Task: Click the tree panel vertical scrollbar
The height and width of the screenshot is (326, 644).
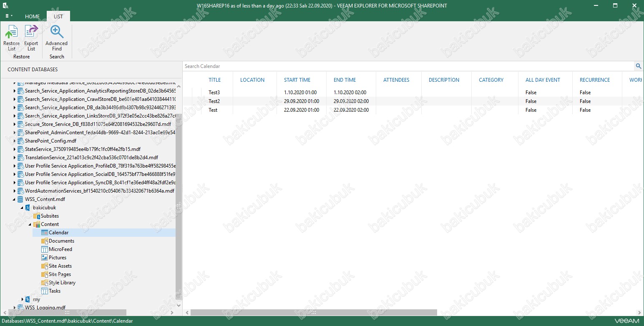Action: tap(179, 206)
